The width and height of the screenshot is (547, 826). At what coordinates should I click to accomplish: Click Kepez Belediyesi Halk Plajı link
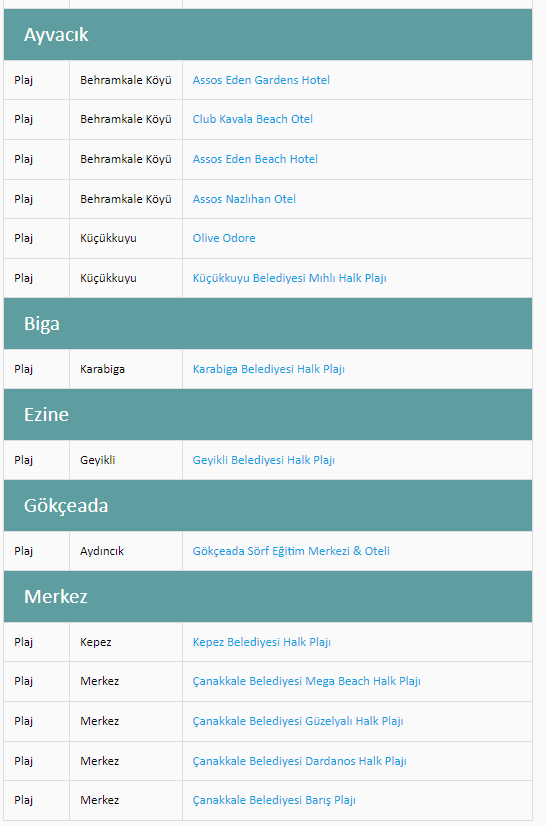[x=261, y=642]
